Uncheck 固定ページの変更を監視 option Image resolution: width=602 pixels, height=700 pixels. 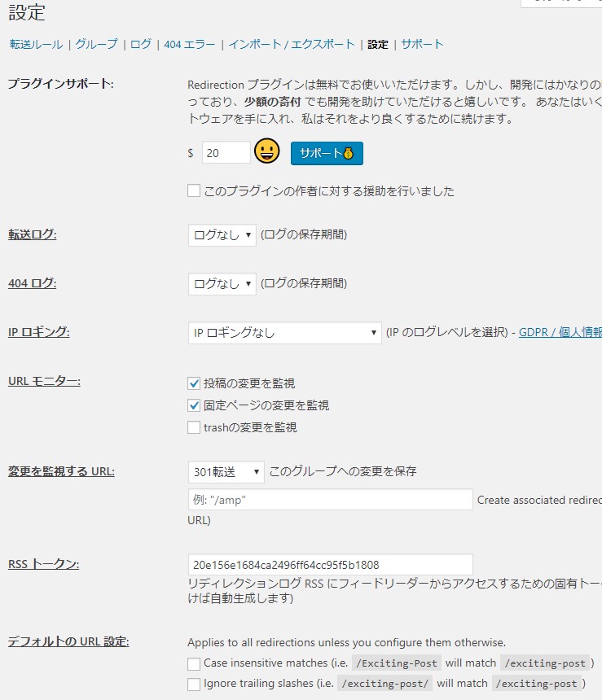[194, 405]
